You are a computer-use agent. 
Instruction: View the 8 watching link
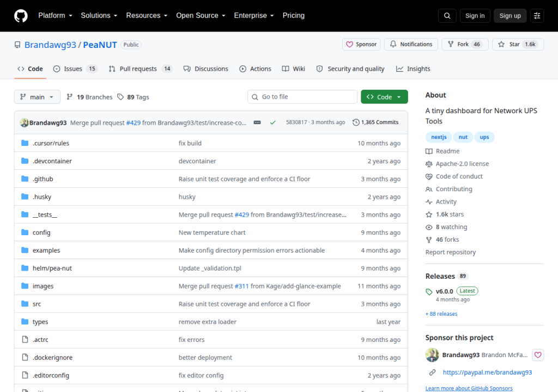point(447,227)
